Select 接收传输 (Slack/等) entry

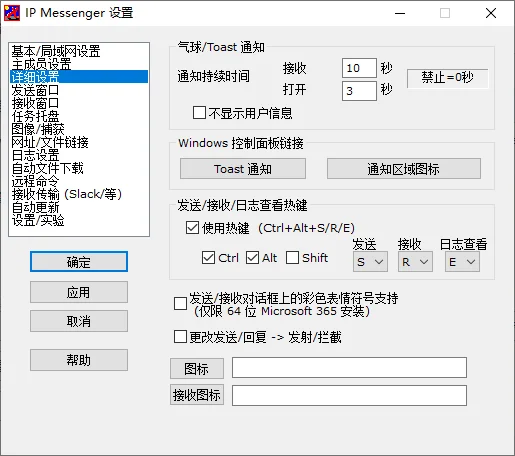point(79,194)
